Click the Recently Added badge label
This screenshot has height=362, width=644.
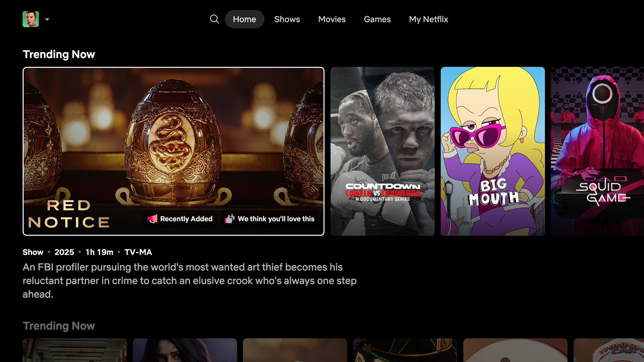186,219
